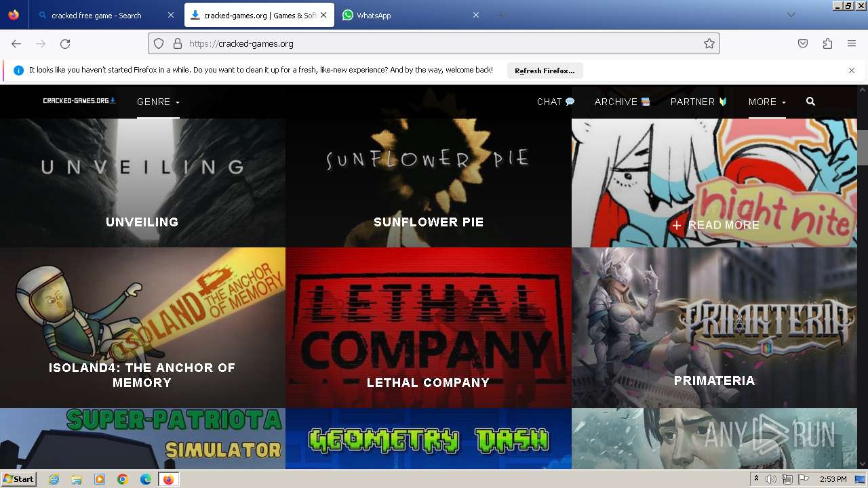The width and height of the screenshot is (868, 488).
Task: Close the cracked free game search tab
Action: pos(171,15)
